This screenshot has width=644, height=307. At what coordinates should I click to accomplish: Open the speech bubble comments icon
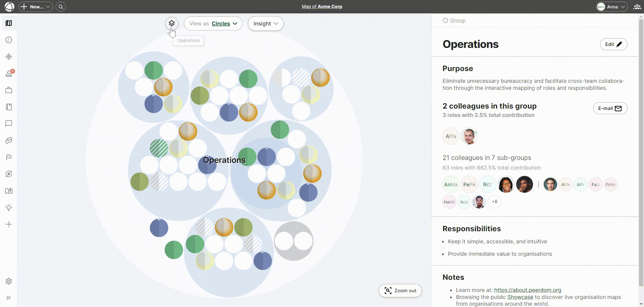pos(9,124)
